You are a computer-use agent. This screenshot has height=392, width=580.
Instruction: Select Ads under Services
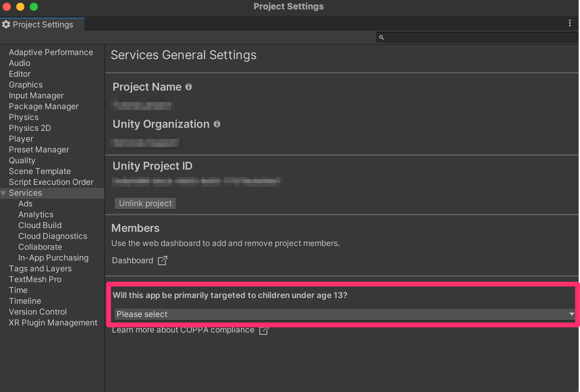(25, 204)
